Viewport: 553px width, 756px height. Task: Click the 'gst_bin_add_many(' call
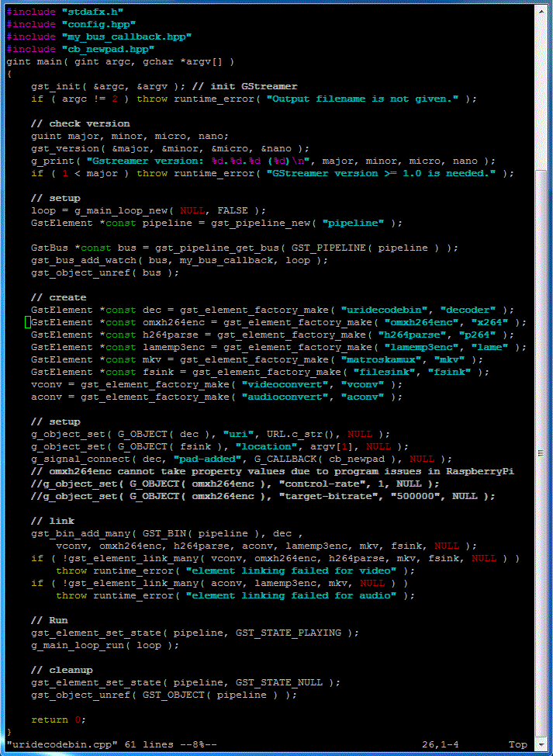(x=168, y=533)
